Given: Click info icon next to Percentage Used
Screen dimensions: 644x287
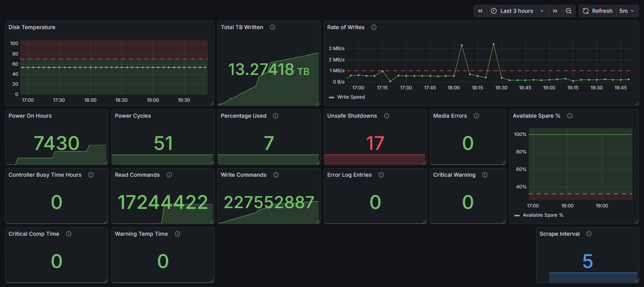Looking at the screenshot, I should click(276, 116).
